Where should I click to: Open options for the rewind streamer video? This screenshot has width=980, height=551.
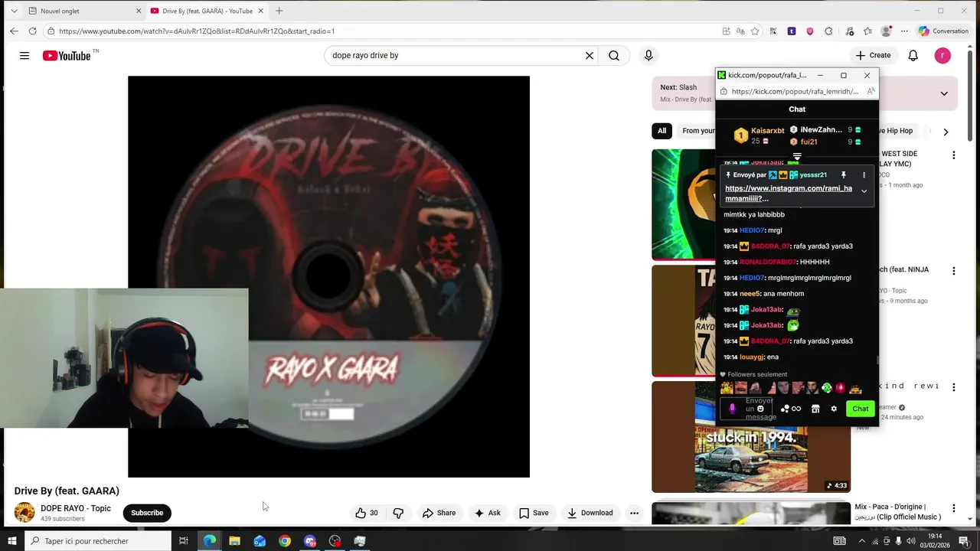953,387
